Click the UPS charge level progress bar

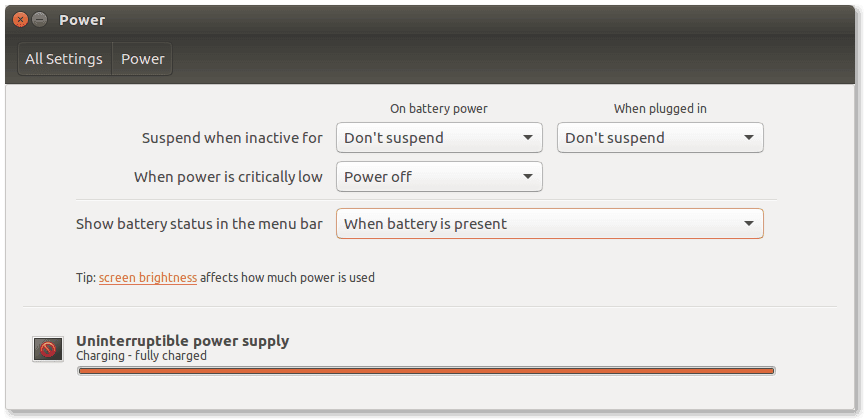(426, 371)
